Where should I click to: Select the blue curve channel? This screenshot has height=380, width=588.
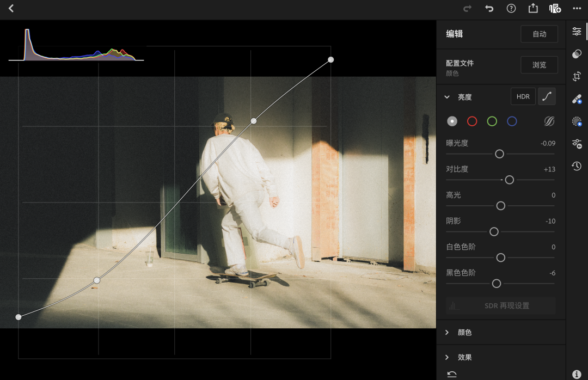click(512, 121)
